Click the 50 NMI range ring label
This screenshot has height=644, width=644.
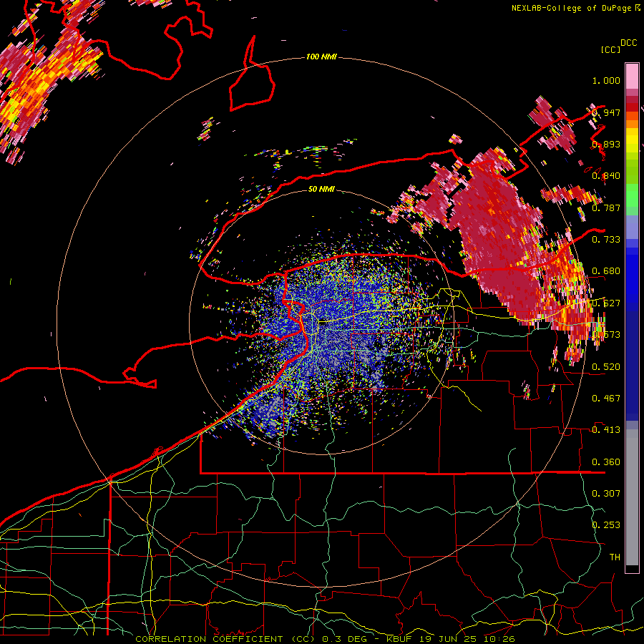coord(321,189)
